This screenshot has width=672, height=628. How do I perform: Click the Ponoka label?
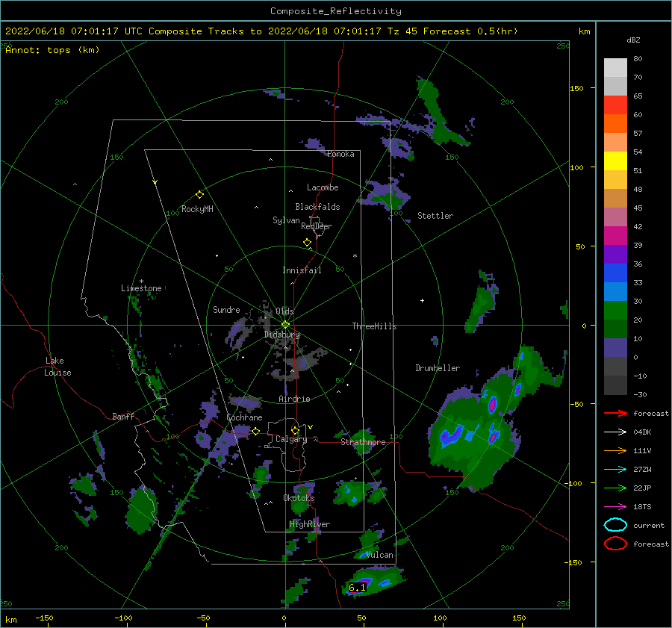[x=340, y=154]
